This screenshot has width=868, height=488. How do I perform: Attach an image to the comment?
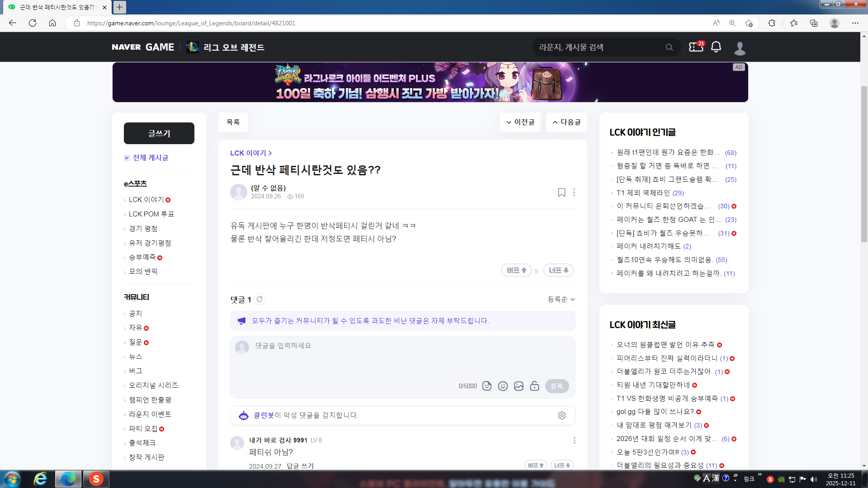click(519, 386)
